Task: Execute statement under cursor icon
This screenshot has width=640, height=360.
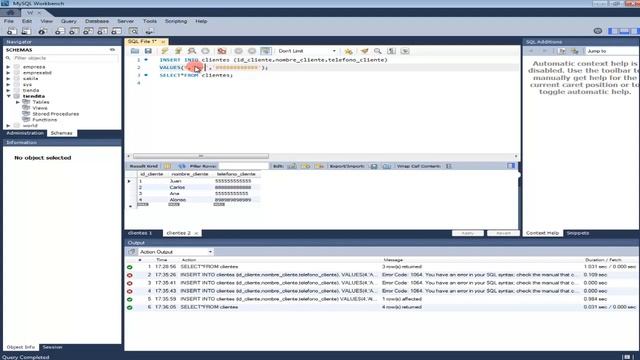Action: click(x=178, y=51)
